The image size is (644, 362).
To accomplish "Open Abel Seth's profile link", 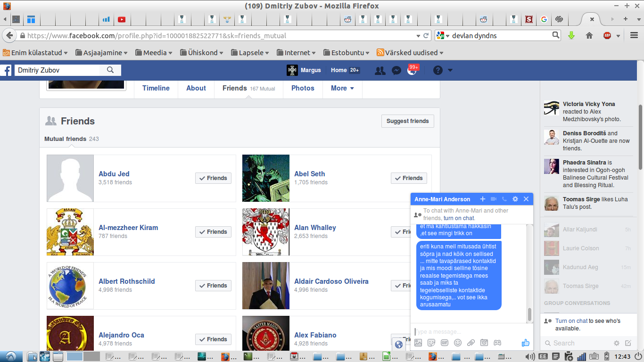I will click(310, 174).
